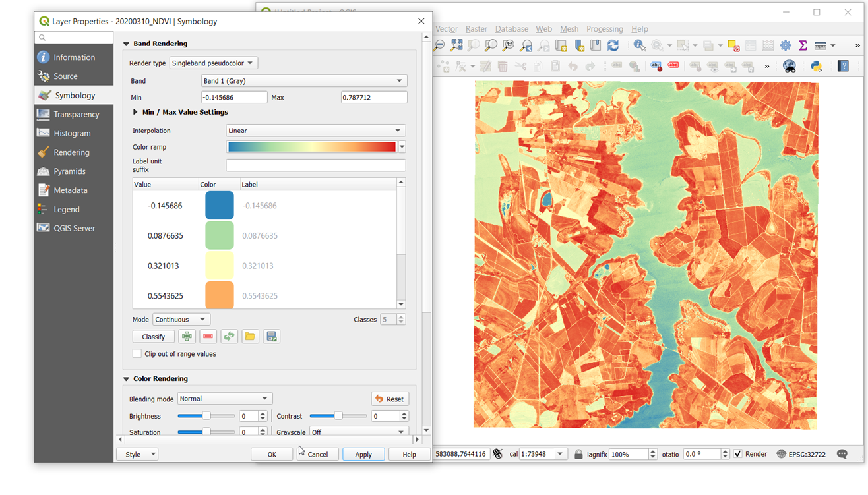Click the Max value input field
868x495 pixels.
coord(373,97)
